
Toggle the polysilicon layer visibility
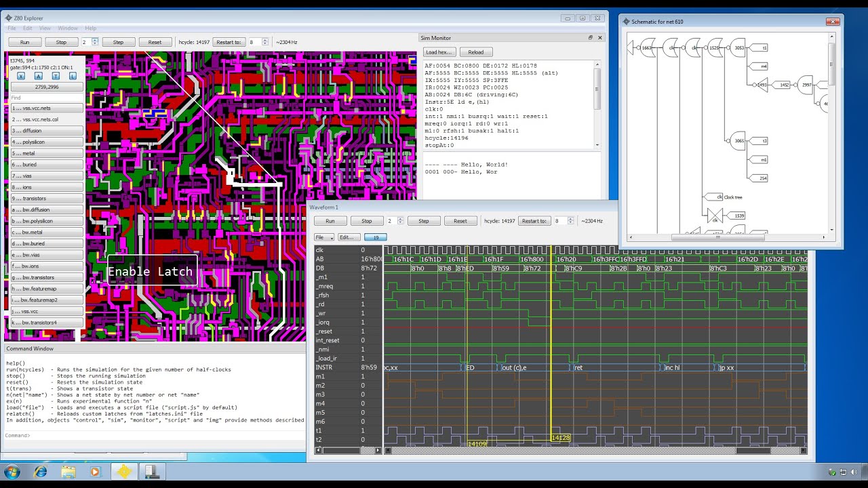click(x=47, y=142)
